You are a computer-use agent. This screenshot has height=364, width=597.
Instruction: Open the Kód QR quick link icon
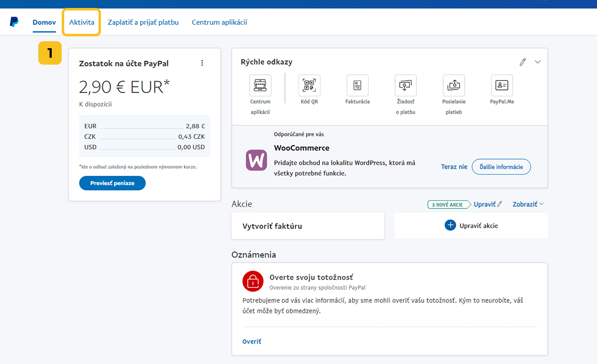click(309, 85)
